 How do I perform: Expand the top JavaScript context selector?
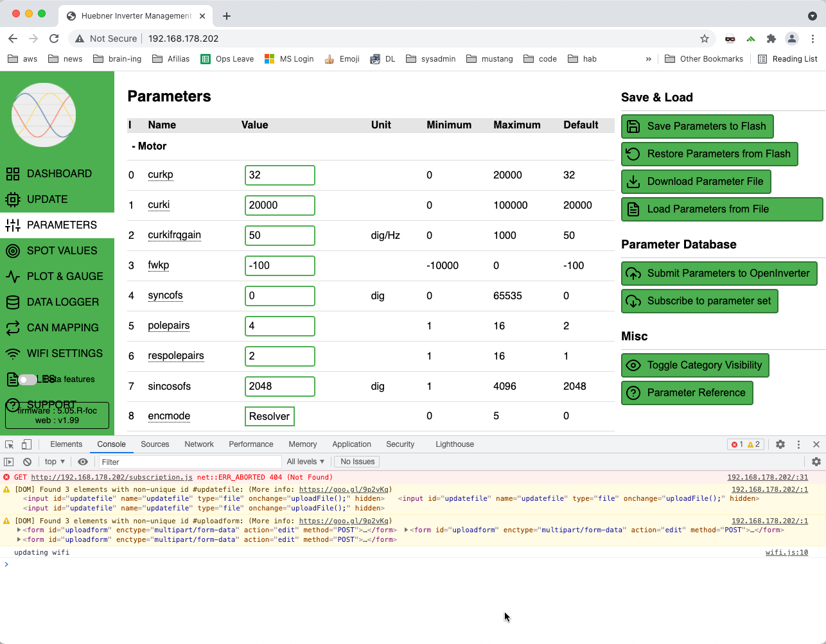pyautogui.click(x=55, y=462)
